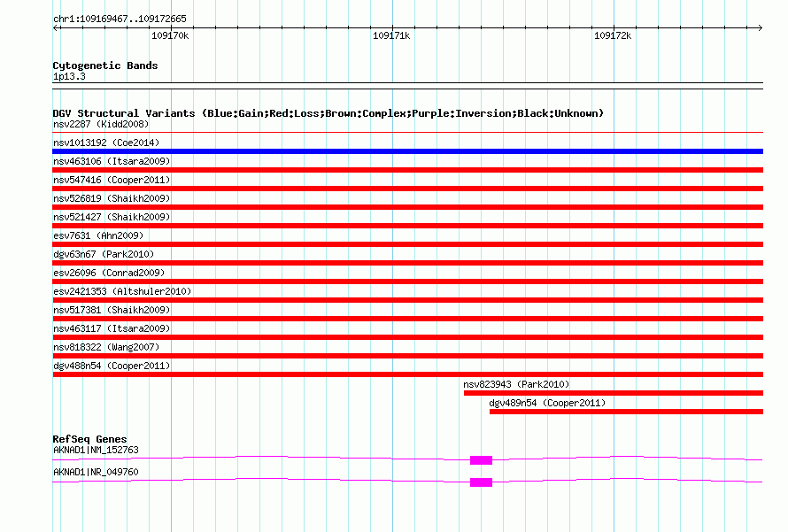Screen dimensions: 788x532
Task: Click the dgv489n54 (Cooper2011) red bar
Action: (626, 412)
